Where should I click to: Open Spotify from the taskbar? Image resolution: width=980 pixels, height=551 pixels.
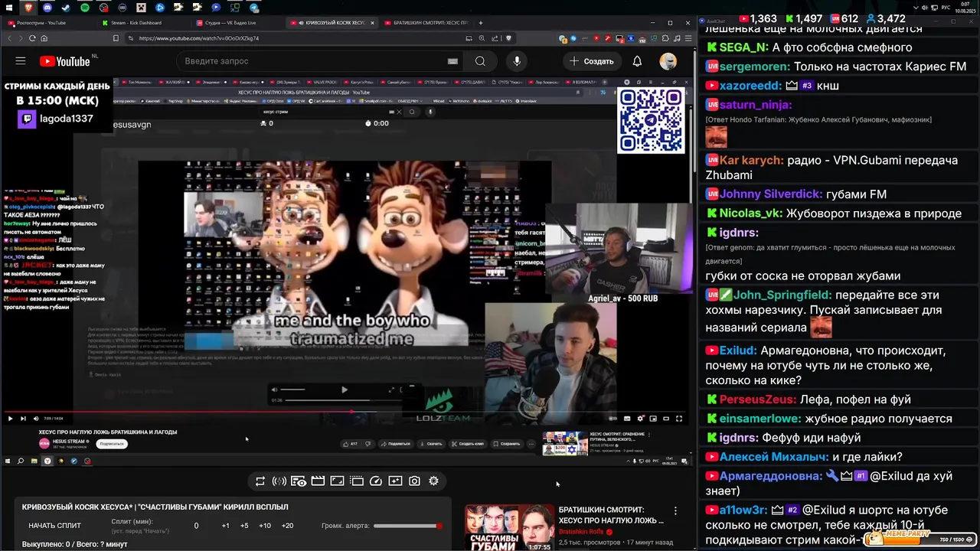point(85,8)
